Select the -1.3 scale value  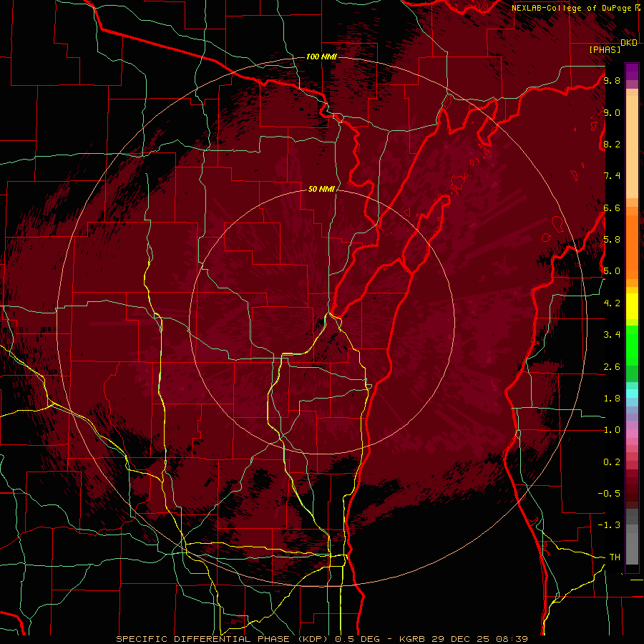click(x=609, y=525)
